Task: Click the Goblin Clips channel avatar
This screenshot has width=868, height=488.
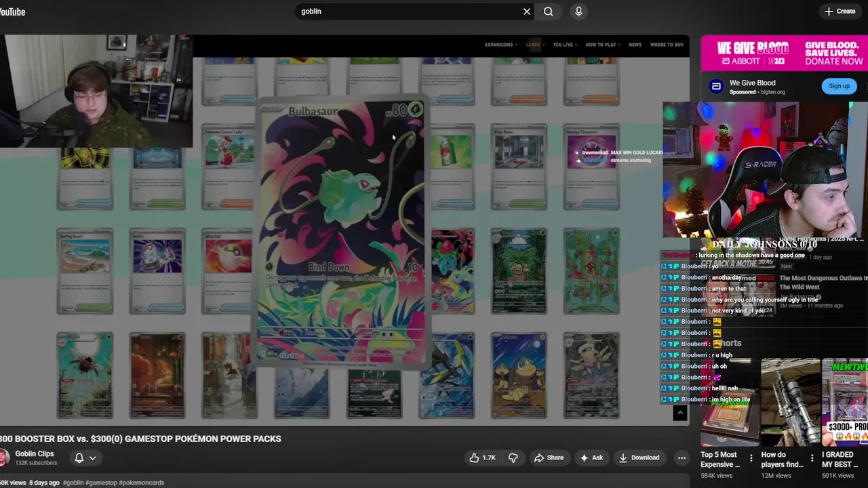Action: [x=3, y=458]
